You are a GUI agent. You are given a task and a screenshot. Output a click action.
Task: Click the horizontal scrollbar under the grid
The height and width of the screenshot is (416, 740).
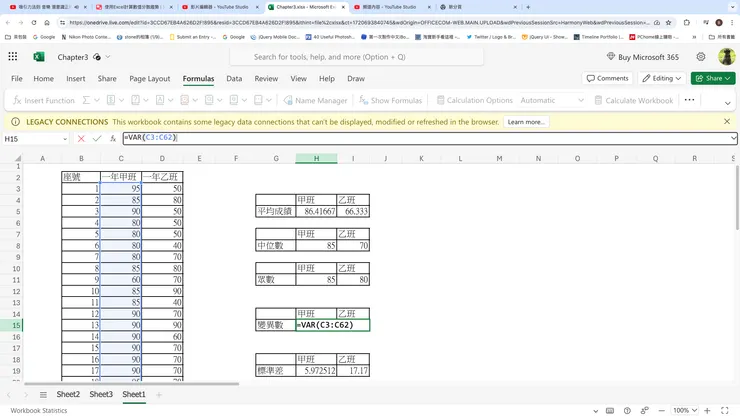[132, 383]
